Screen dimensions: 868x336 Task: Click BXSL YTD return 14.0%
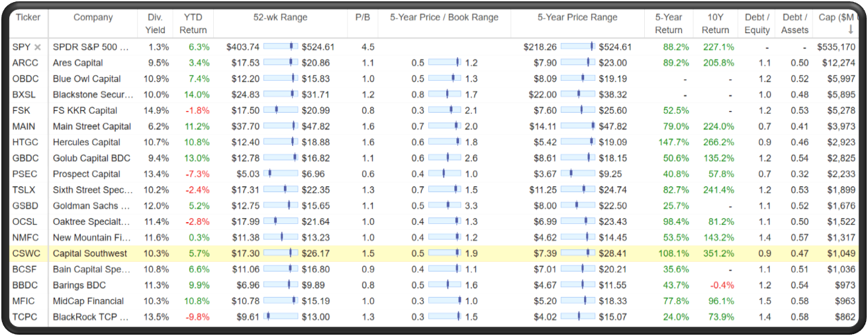197,95
